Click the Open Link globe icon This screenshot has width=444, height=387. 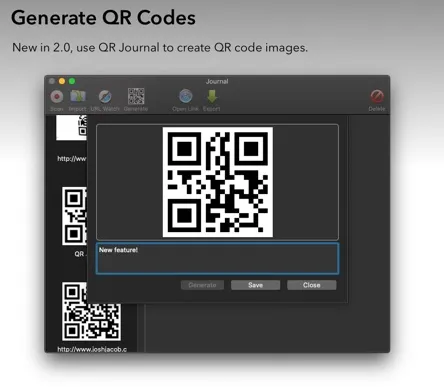[186, 96]
